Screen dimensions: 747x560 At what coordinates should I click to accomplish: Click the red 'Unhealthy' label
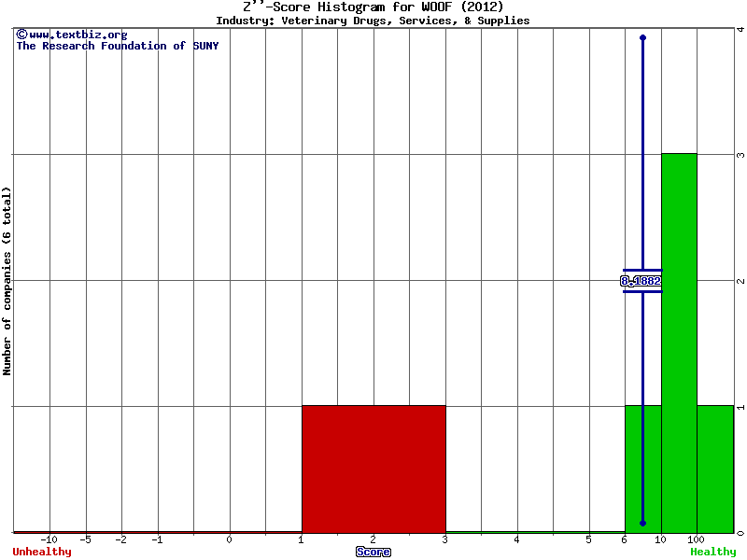tap(42, 552)
